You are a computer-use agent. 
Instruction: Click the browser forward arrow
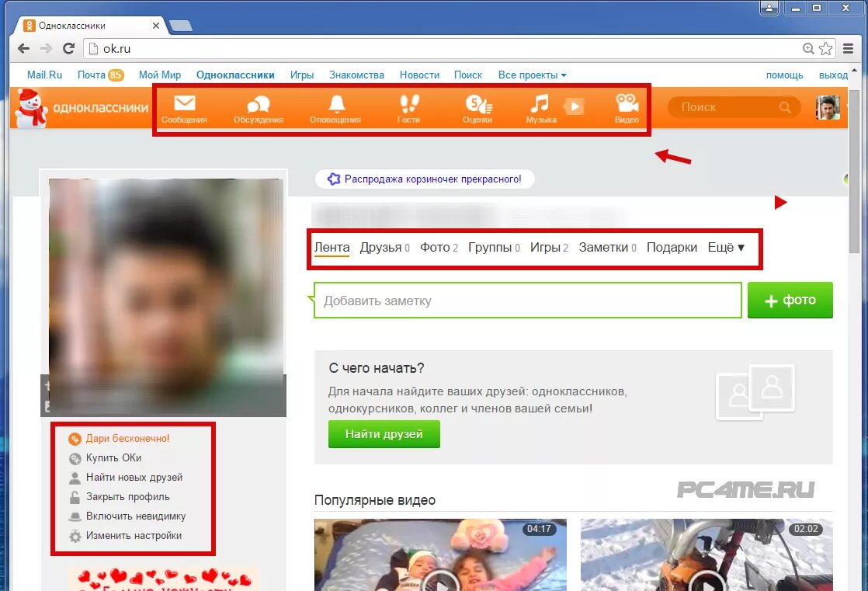[x=46, y=48]
